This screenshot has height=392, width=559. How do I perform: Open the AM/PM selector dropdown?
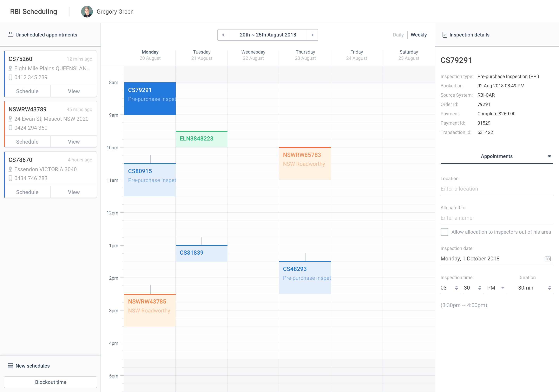503,288
